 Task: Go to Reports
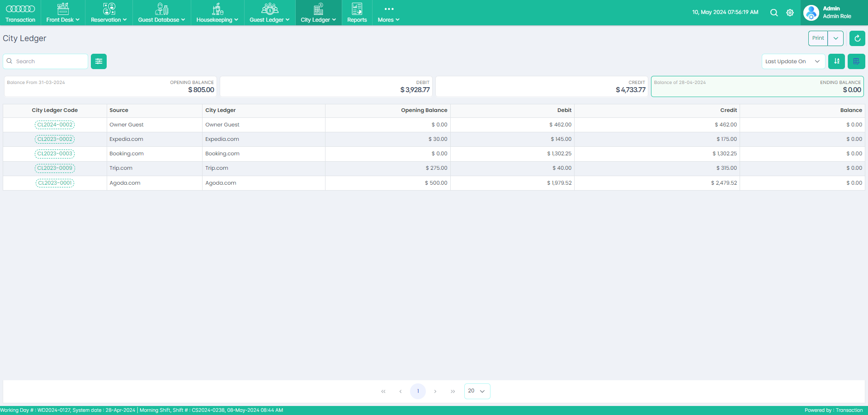357,13
